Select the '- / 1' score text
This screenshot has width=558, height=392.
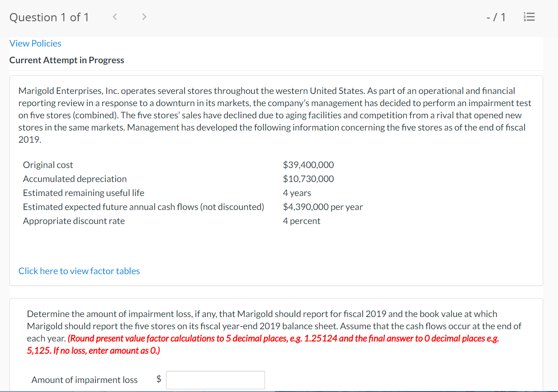pyautogui.click(x=496, y=18)
